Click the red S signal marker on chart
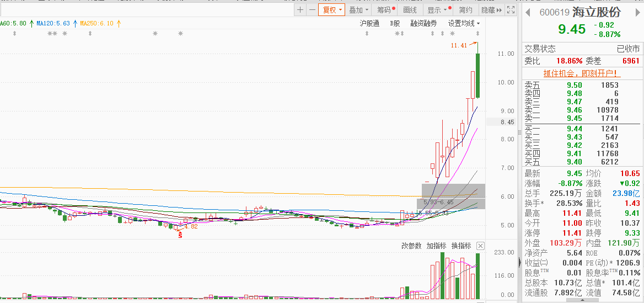644x303 pixels. pyautogui.click(x=179, y=235)
